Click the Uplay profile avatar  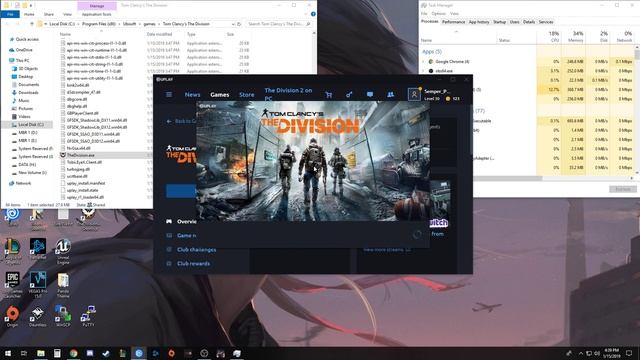(x=414, y=94)
